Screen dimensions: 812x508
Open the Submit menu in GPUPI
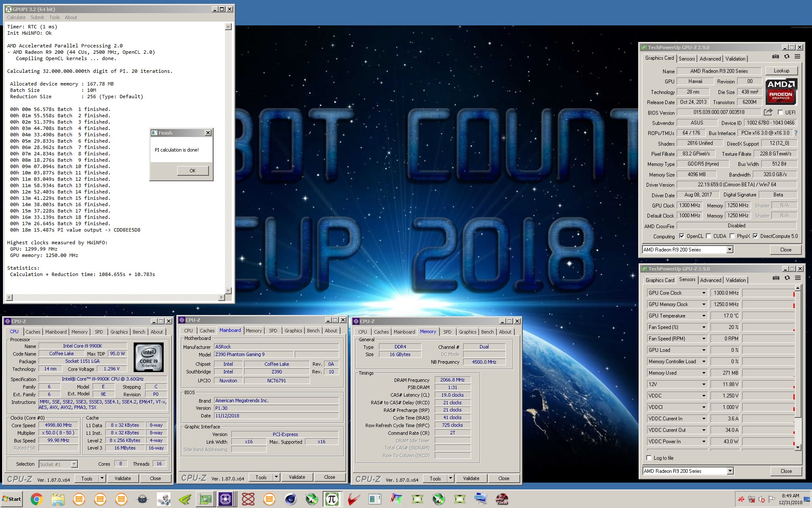pos(37,17)
